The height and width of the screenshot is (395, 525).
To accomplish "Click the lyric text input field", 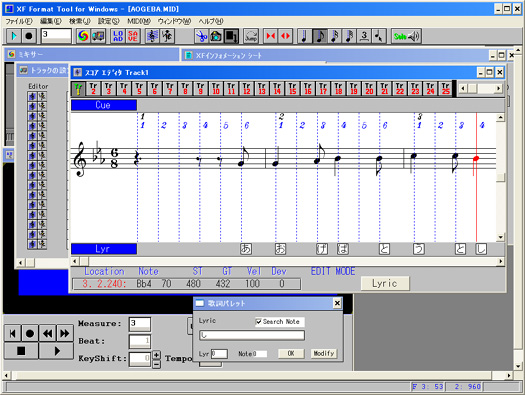I will pyautogui.click(x=252, y=335).
